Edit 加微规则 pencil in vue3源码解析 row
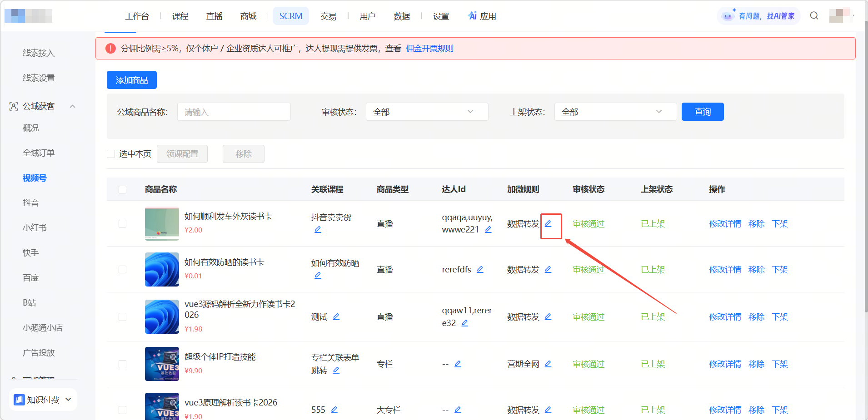 click(x=548, y=317)
